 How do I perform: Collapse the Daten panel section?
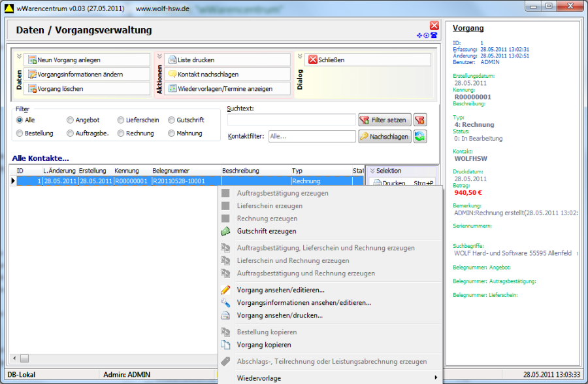point(18,56)
